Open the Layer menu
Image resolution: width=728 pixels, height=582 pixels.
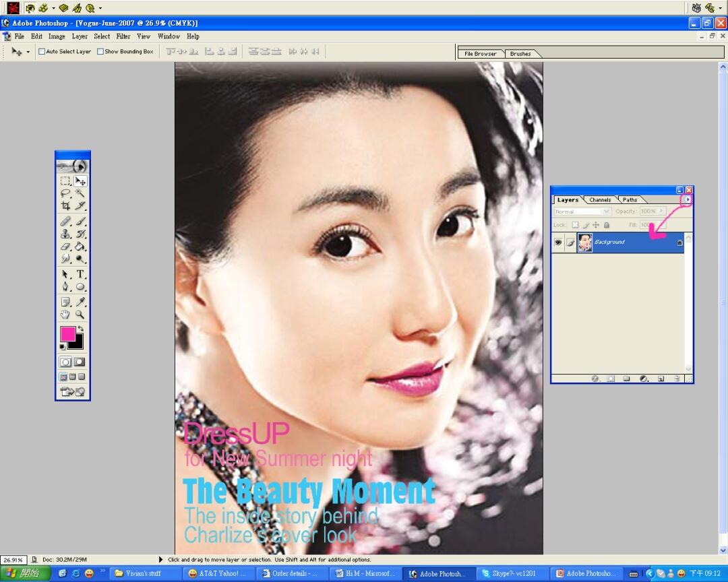point(80,36)
